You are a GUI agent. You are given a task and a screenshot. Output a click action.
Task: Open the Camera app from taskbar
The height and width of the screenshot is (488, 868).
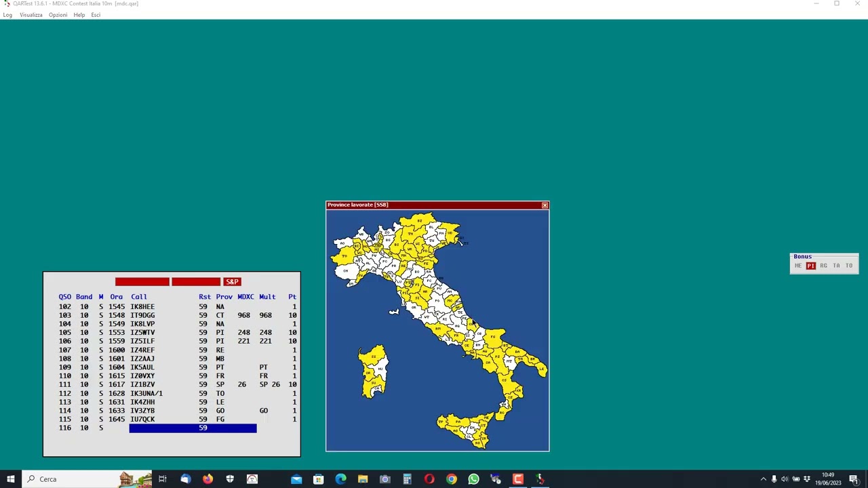click(384, 479)
